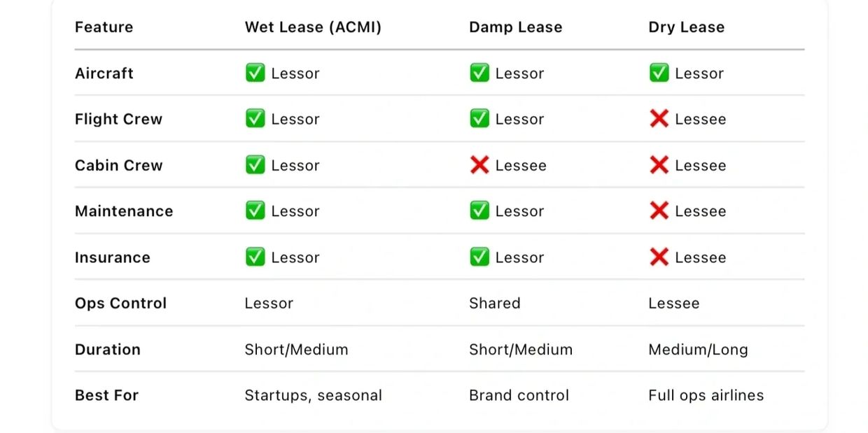Select the Damp Lease column header
The height and width of the screenshot is (433, 868).
pos(515,27)
